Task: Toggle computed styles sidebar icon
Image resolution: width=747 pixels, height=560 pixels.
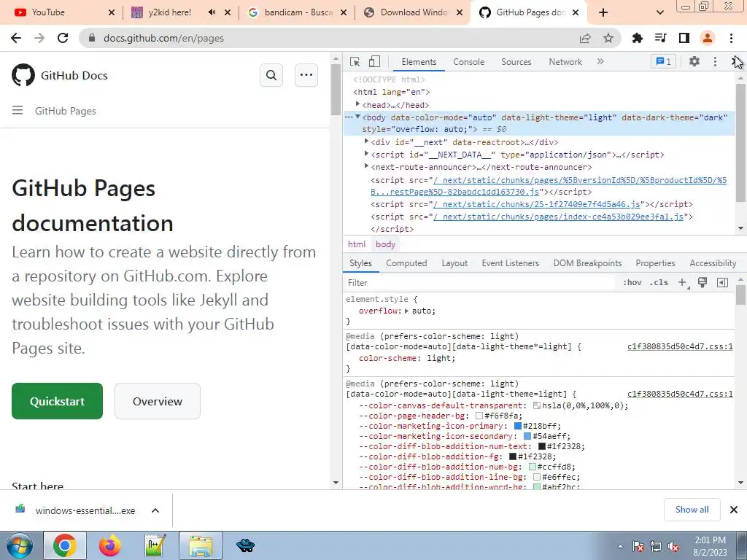Action: tap(722, 282)
